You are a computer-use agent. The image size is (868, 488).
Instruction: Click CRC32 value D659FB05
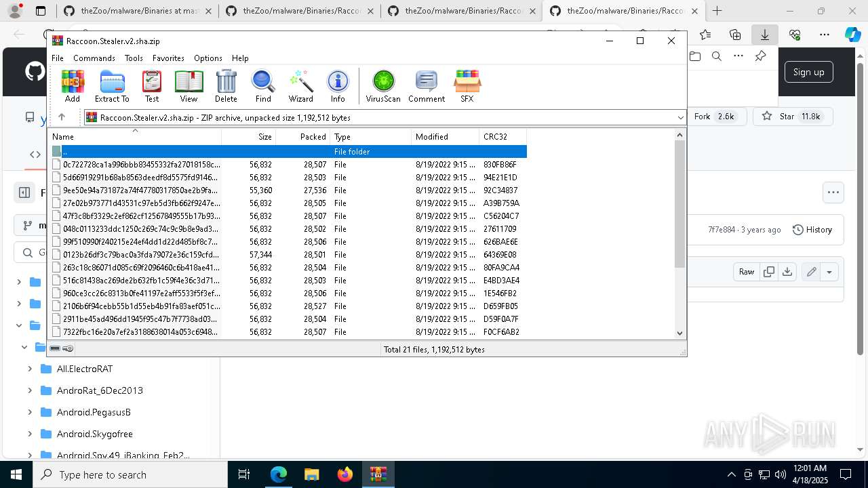(501, 306)
